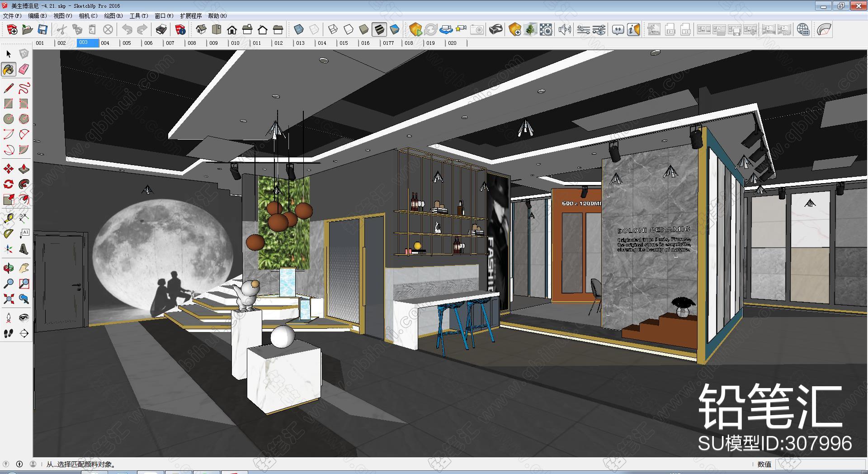The height and width of the screenshot is (474, 868).
Task: Pick the Eraser tool
Action: pyautogui.click(x=24, y=69)
